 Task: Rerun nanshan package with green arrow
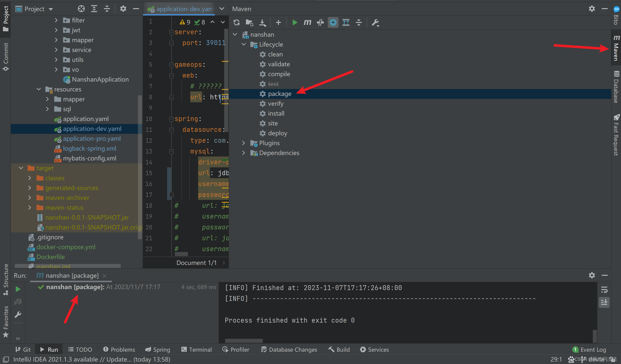(18, 289)
